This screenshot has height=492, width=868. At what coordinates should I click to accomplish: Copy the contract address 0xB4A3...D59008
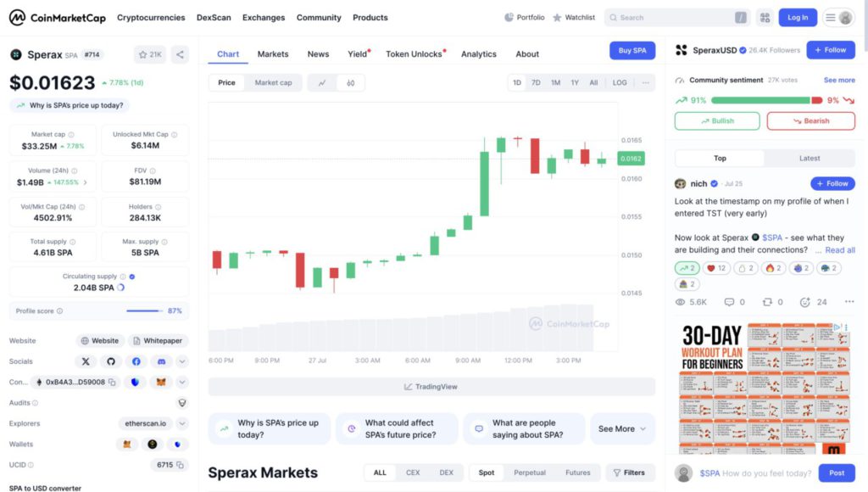pyautogui.click(x=112, y=383)
